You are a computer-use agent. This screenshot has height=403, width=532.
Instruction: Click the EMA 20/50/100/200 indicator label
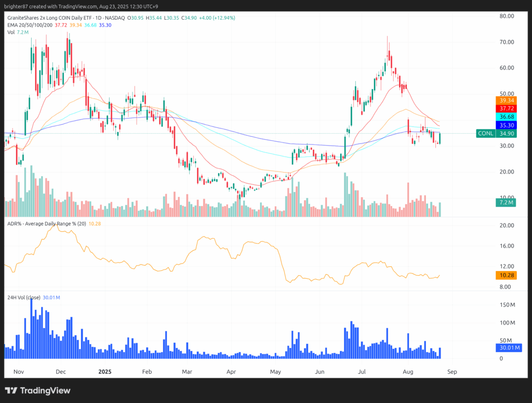click(30, 25)
